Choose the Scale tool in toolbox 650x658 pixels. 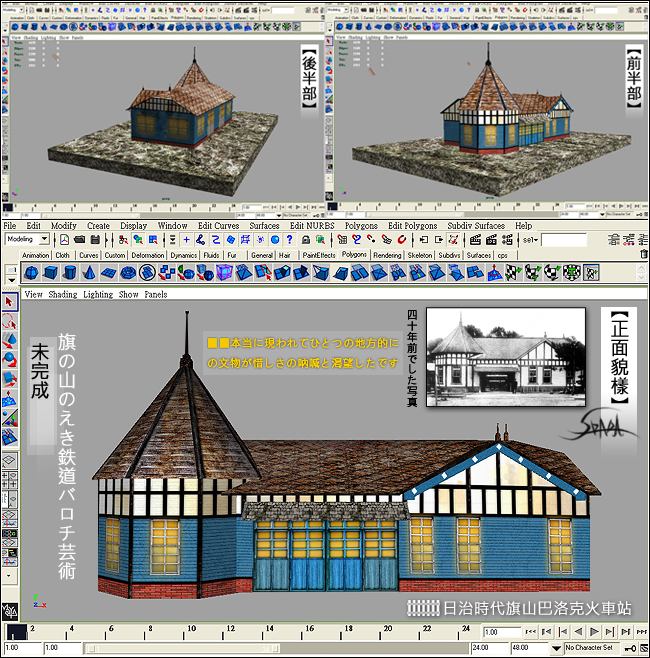(9, 379)
